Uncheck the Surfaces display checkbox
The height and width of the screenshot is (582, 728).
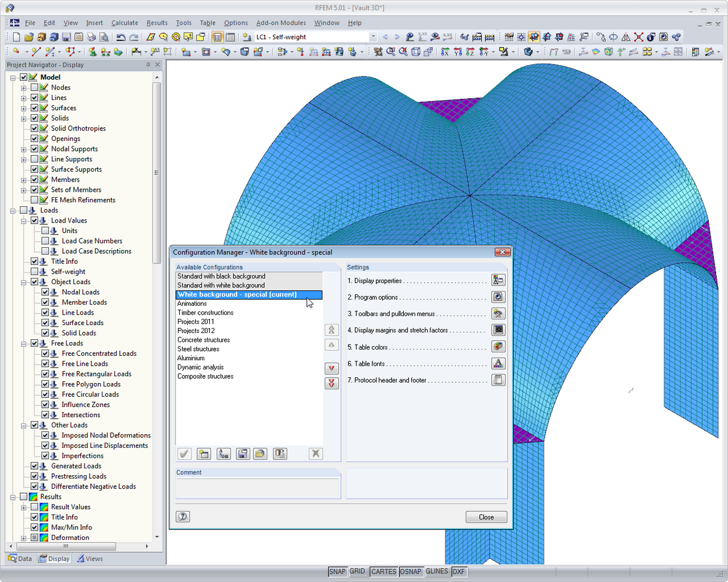(35, 108)
